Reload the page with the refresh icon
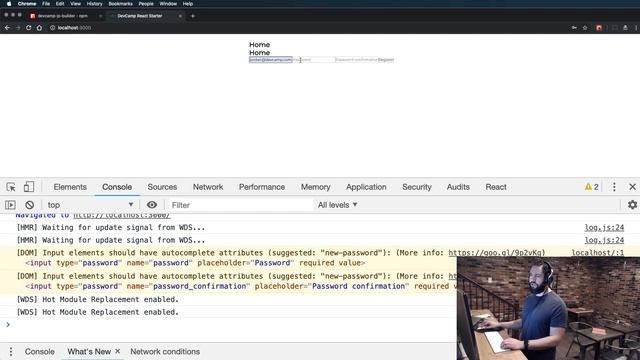The width and height of the screenshot is (640, 360). [28, 28]
